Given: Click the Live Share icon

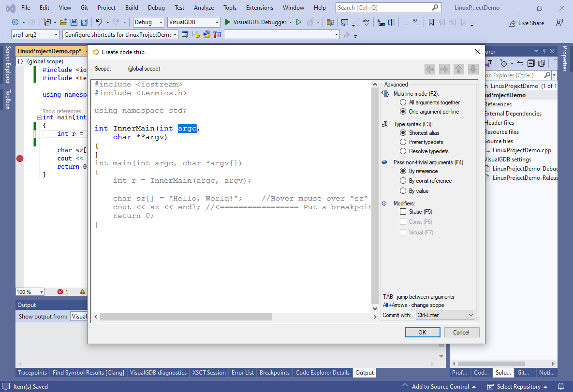Looking at the screenshot, I should point(512,23).
